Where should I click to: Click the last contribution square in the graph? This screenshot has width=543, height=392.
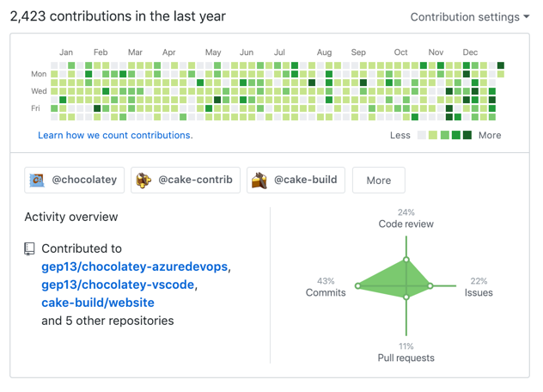[x=501, y=74]
